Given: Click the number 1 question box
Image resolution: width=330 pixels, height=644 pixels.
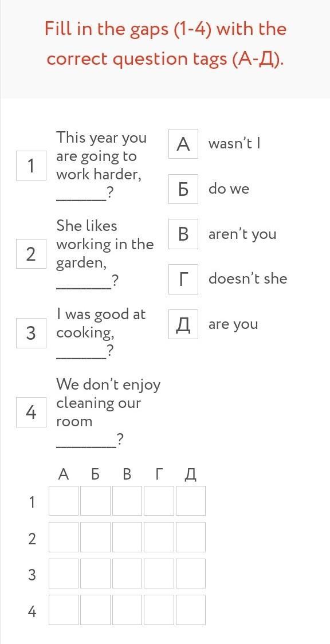Looking at the screenshot, I should pyautogui.click(x=31, y=166).
